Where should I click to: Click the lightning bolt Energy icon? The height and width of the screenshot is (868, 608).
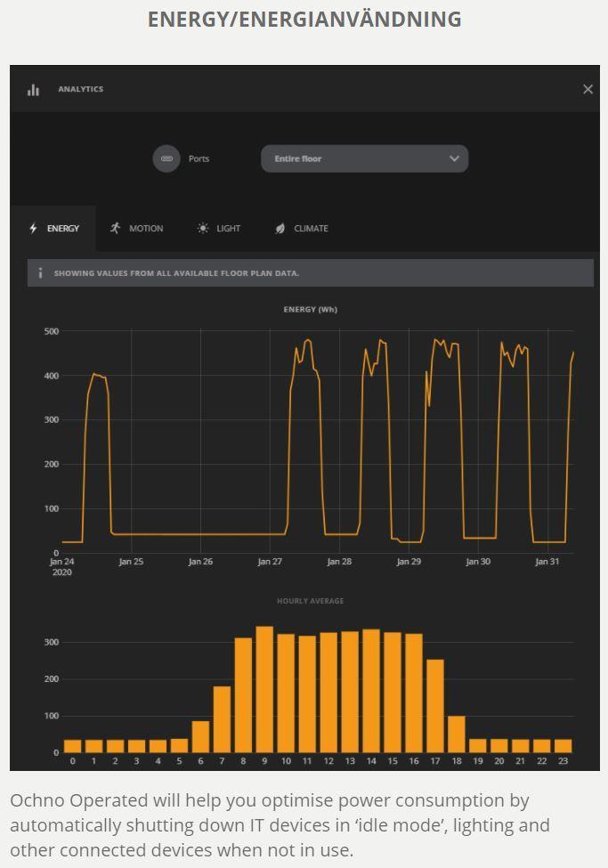33,229
